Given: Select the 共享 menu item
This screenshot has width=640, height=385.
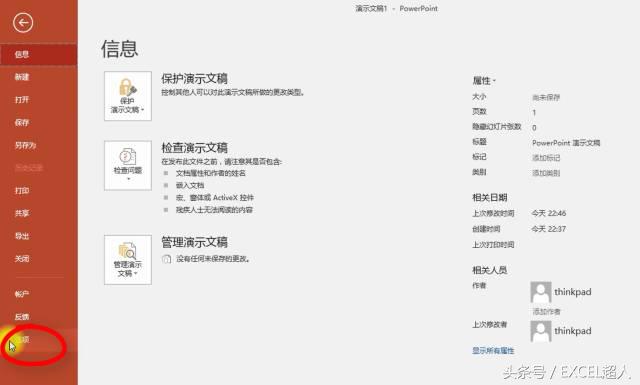Looking at the screenshot, I should point(38,213).
